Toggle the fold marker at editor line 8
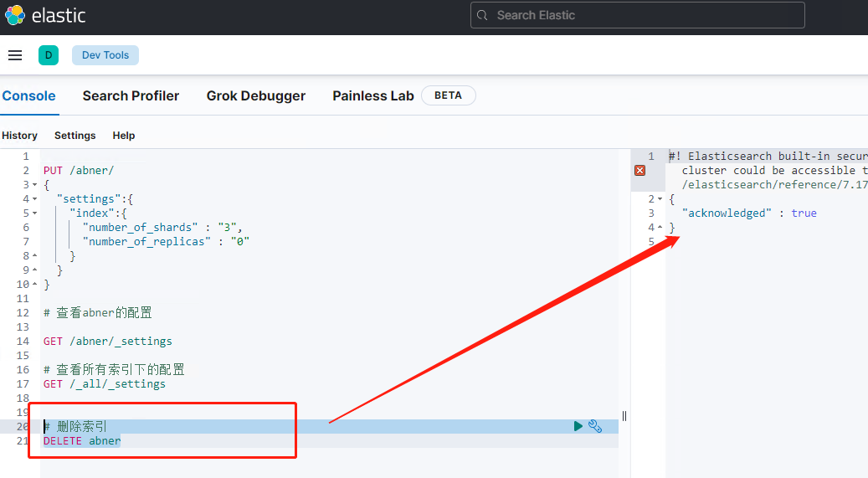This screenshot has width=868, height=478. (35, 256)
